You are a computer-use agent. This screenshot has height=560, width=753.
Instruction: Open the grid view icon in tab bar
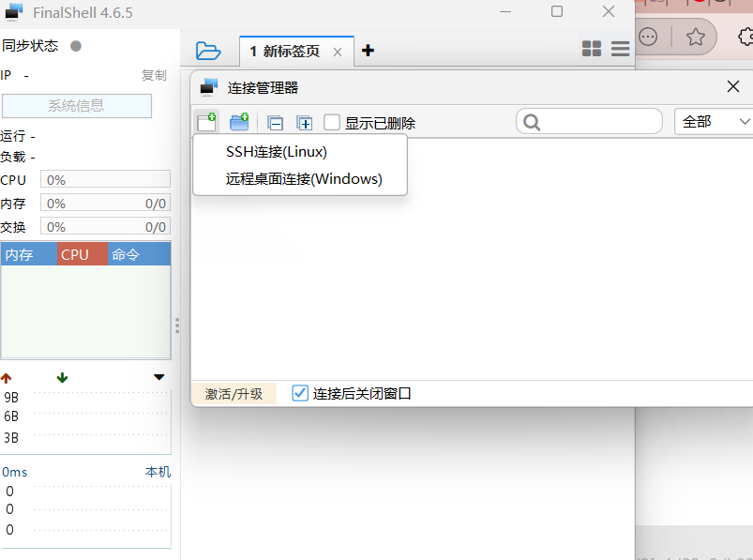(592, 49)
